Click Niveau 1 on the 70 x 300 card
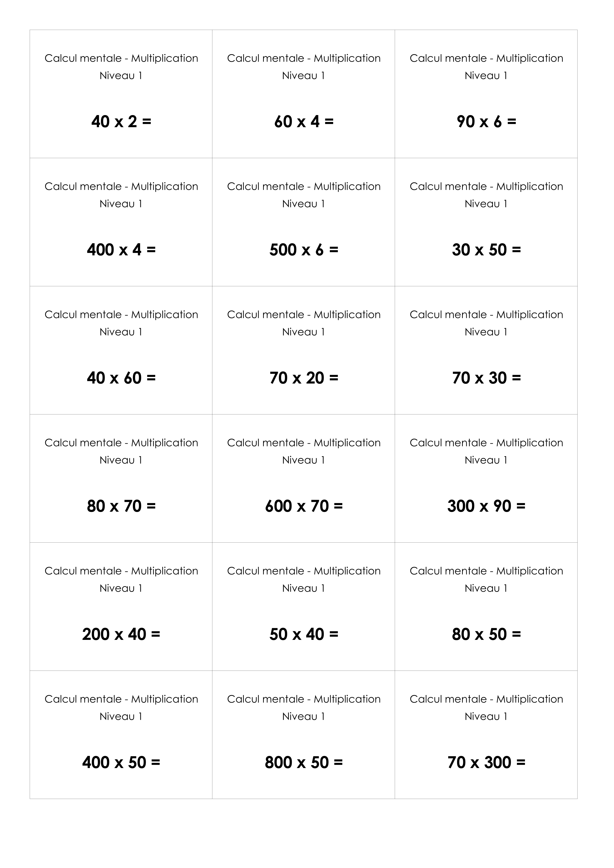Viewport: 614px width, 868px height. click(x=486, y=716)
